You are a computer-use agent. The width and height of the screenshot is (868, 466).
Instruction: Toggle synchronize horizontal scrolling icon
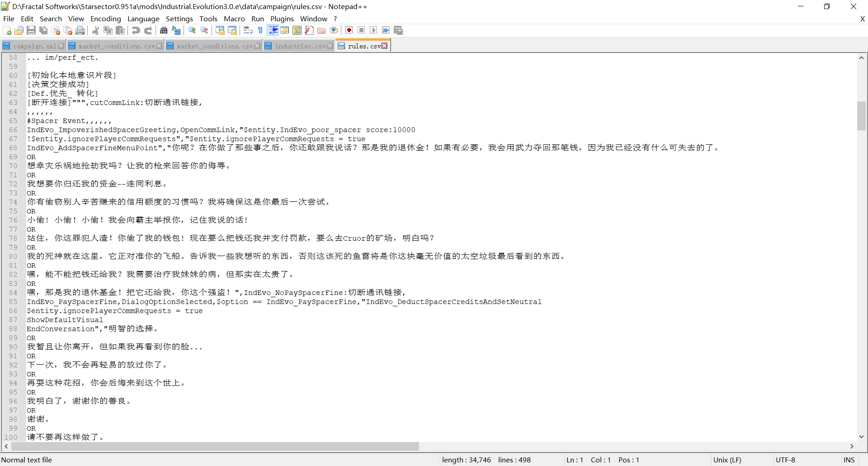click(x=232, y=30)
